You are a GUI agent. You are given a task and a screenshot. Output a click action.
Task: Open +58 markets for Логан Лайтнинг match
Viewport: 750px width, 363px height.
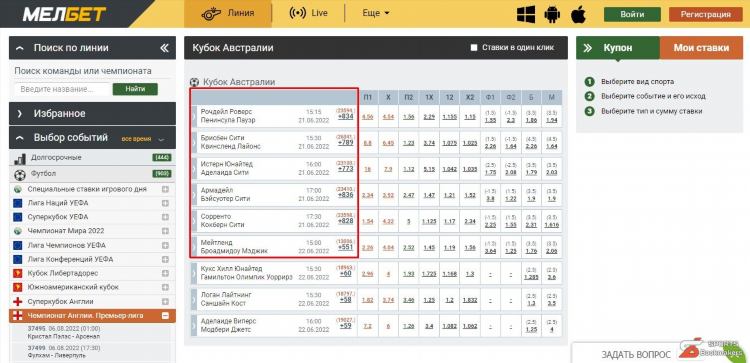345,300
